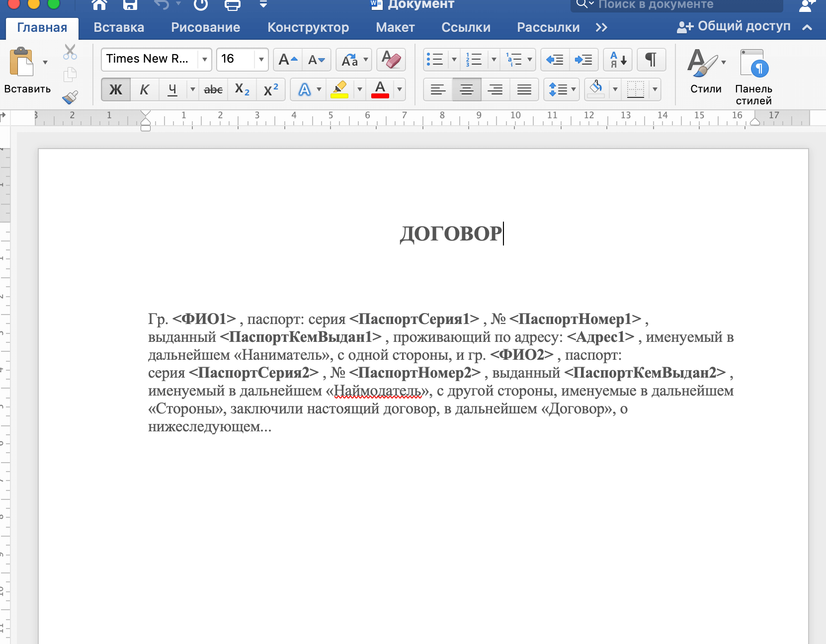Increase font size with A-up icon
This screenshot has width=826, height=644.
(x=288, y=60)
